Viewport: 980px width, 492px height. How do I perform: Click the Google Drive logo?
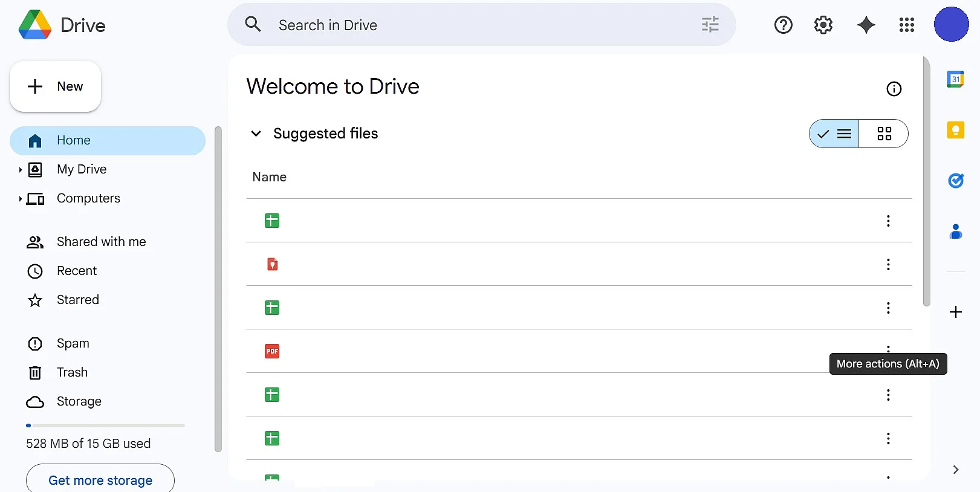point(35,25)
